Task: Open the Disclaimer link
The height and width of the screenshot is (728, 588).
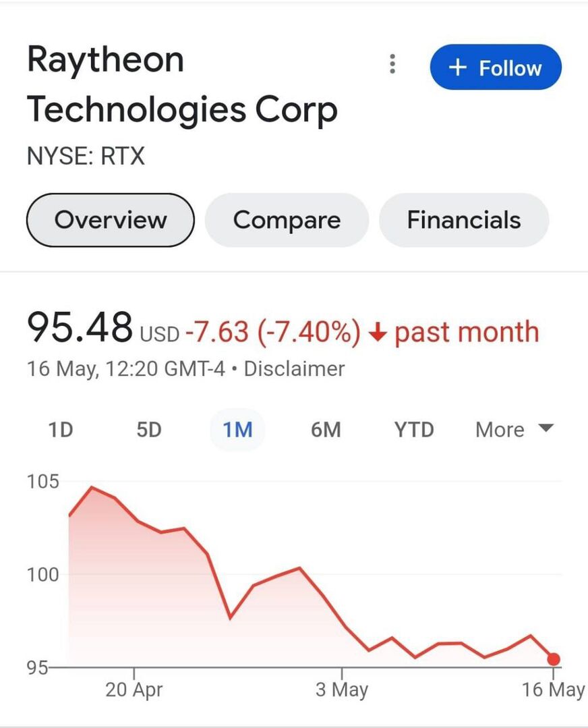Action: point(294,369)
